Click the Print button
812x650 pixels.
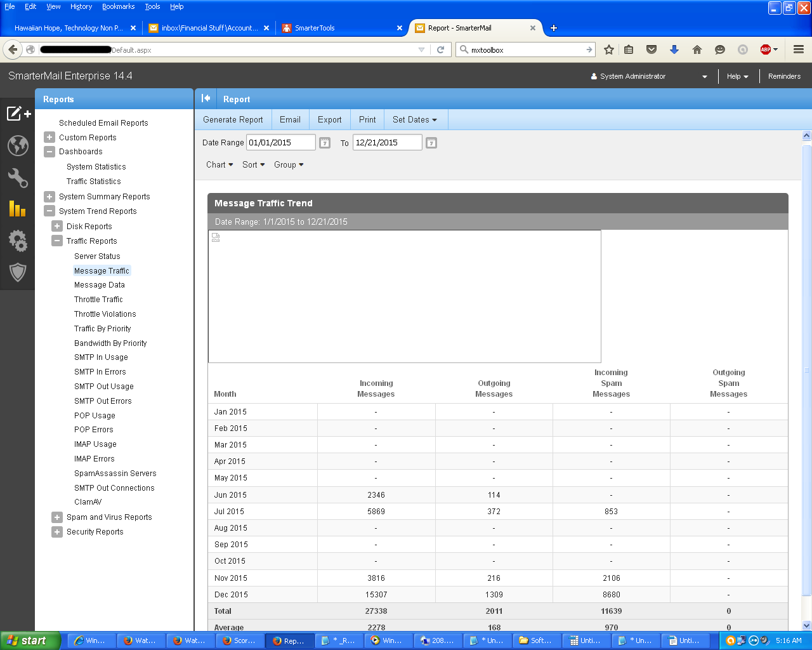367,119
